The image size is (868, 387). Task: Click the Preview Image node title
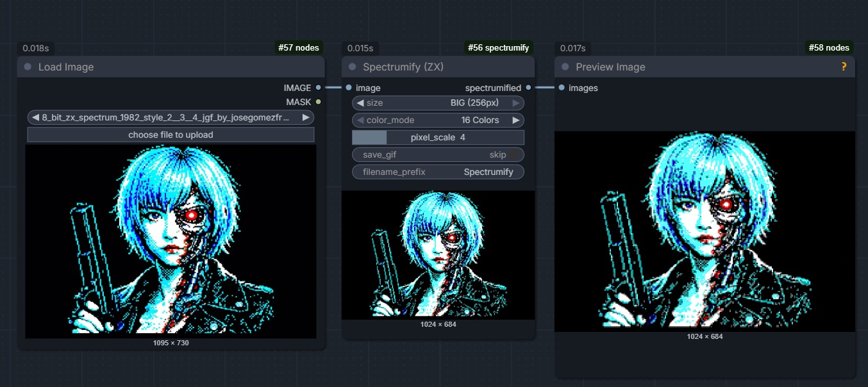[x=610, y=67]
